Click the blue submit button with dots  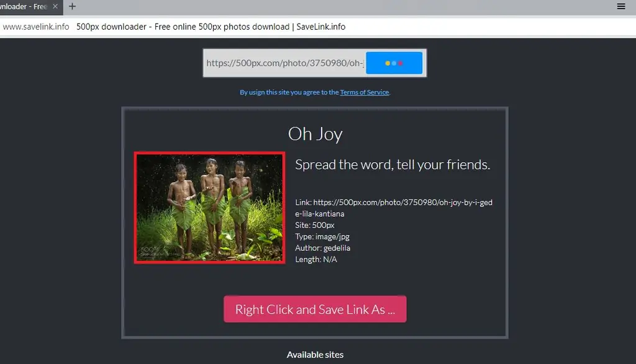[x=394, y=63]
